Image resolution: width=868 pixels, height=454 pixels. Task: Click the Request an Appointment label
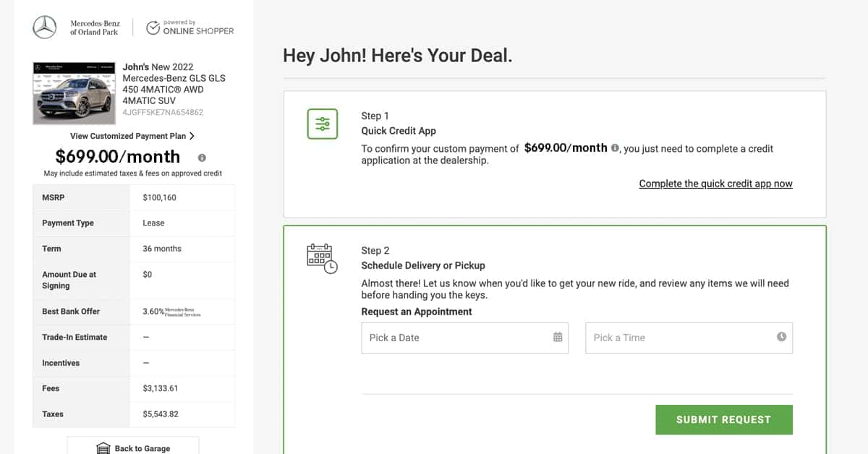click(x=417, y=312)
